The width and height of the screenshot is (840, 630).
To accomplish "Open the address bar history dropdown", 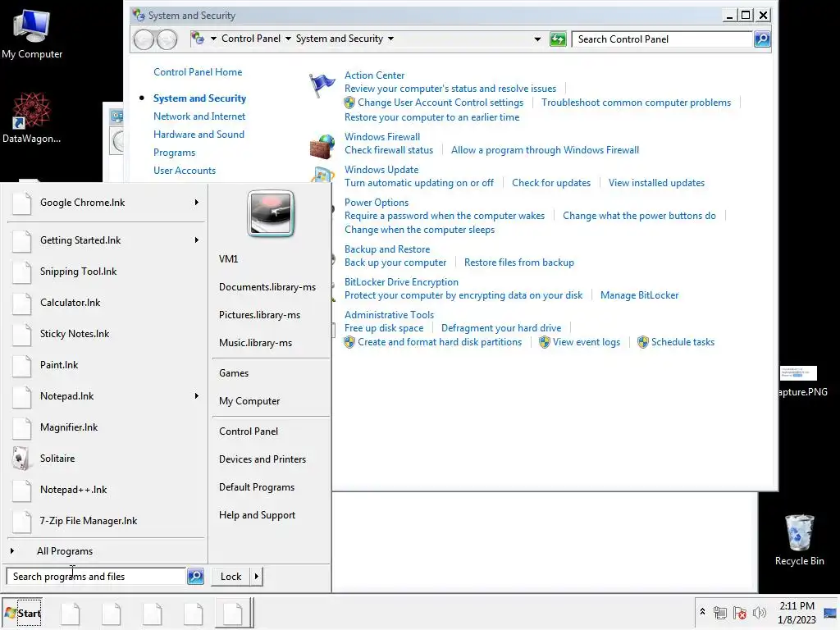I will [x=537, y=39].
